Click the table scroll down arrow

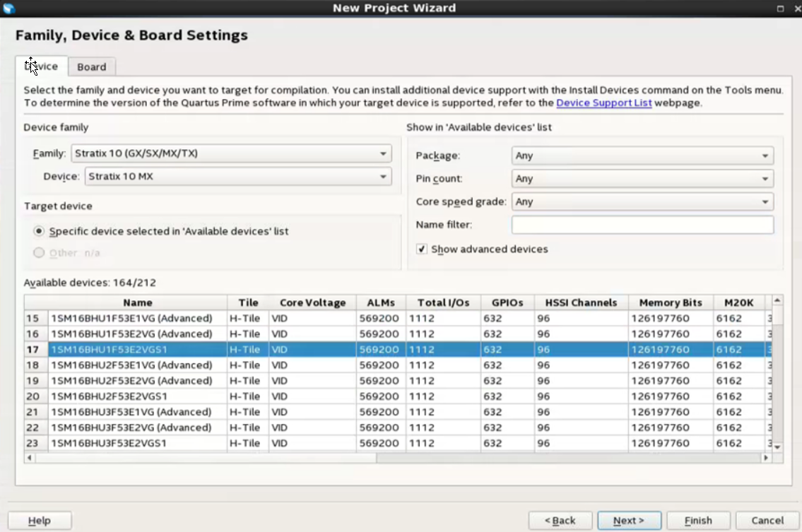(x=777, y=447)
